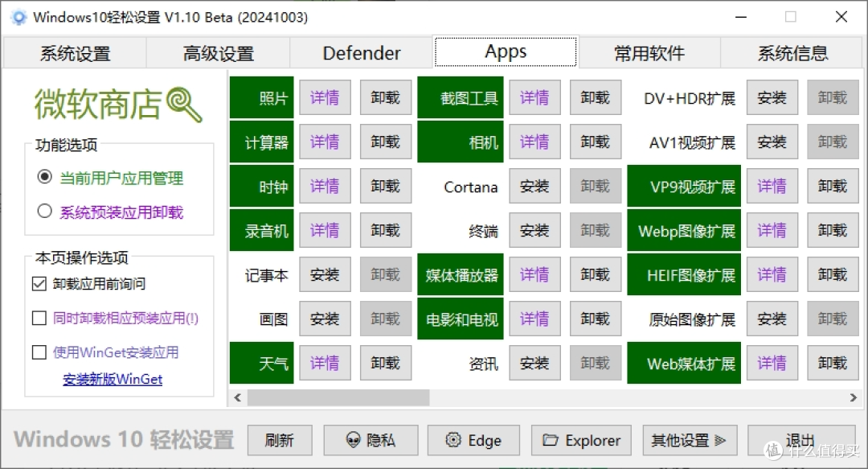Open Edge settings gear button
Viewport: 868px width, 469px height.
pos(473,440)
